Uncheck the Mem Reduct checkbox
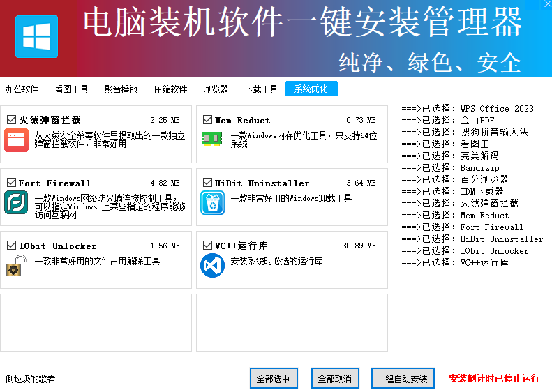 point(207,120)
